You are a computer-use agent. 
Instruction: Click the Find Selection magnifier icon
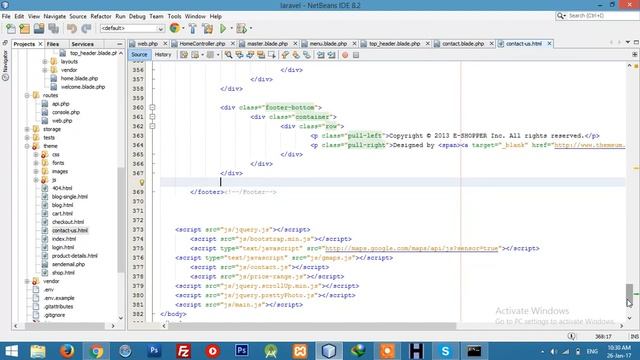pos(229,55)
